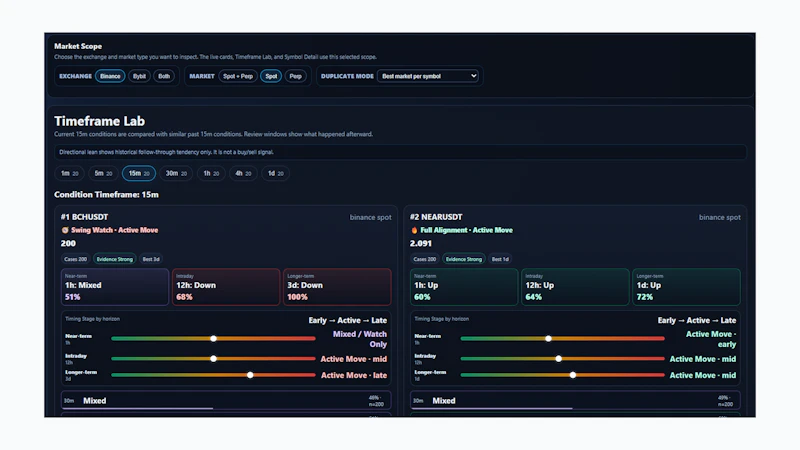Screen dimensions: 800x450
Task: Expand the 30m Mixed row on BCHUSDT
Action: point(226,401)
